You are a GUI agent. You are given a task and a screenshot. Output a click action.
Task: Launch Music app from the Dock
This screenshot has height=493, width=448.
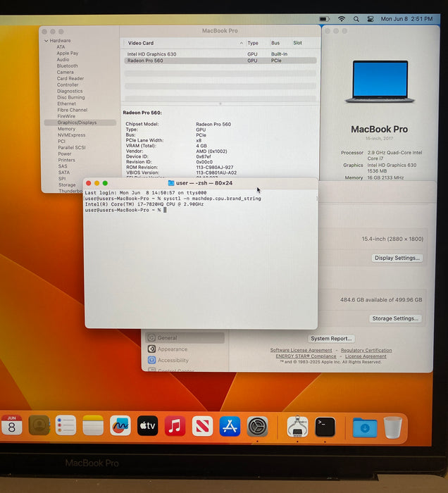click(175, 426)
